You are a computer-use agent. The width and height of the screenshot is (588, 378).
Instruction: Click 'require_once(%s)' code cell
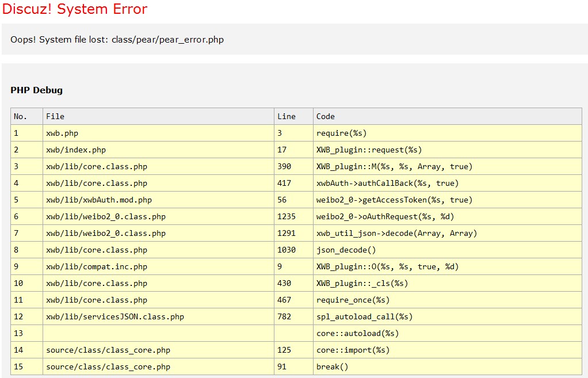[x=448, y=300]
